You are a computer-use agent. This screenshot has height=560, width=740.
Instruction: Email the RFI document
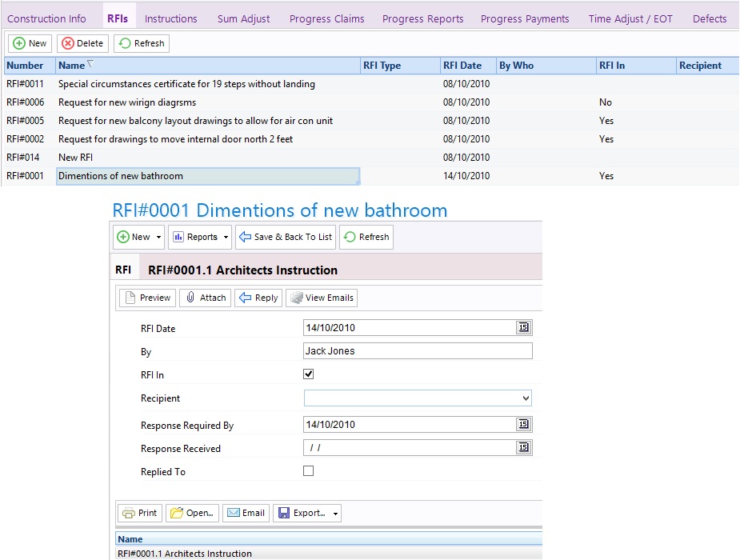click(246, 513)
